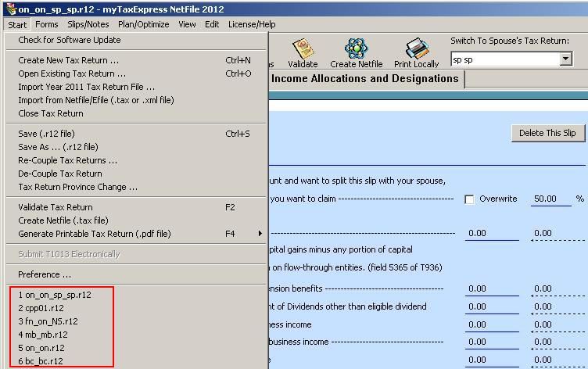Viewport: 588px width, 369px height.
Task: Tick the Overwrite checkbox
Action: point(469,199)
